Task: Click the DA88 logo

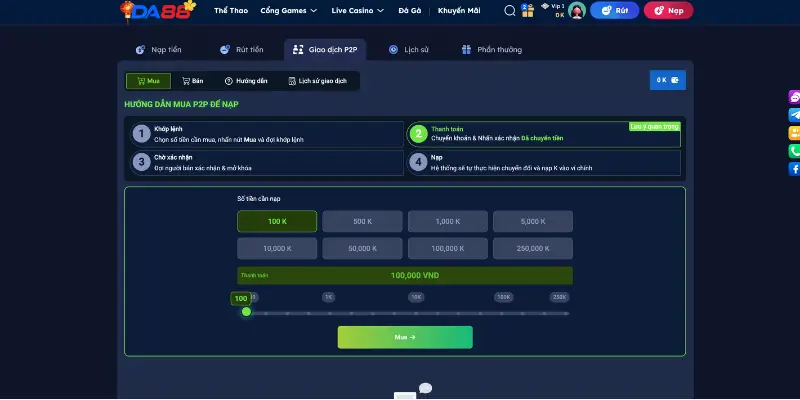Action: 158,11
